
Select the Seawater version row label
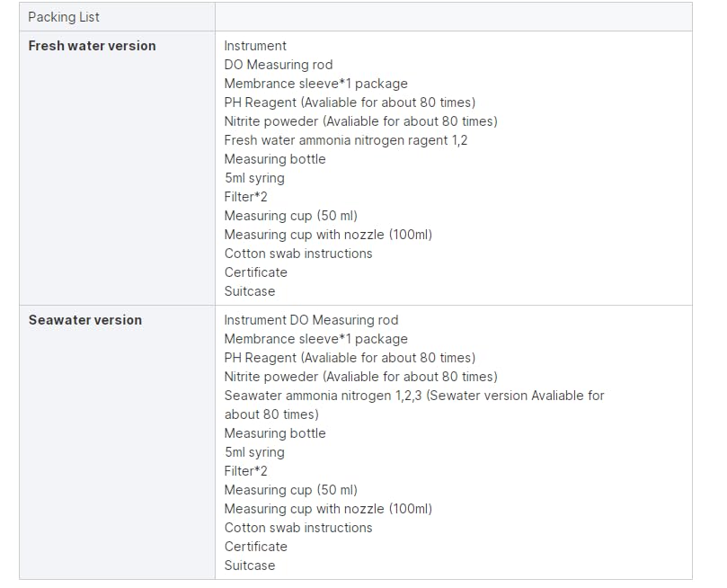[x=85, y=320]
